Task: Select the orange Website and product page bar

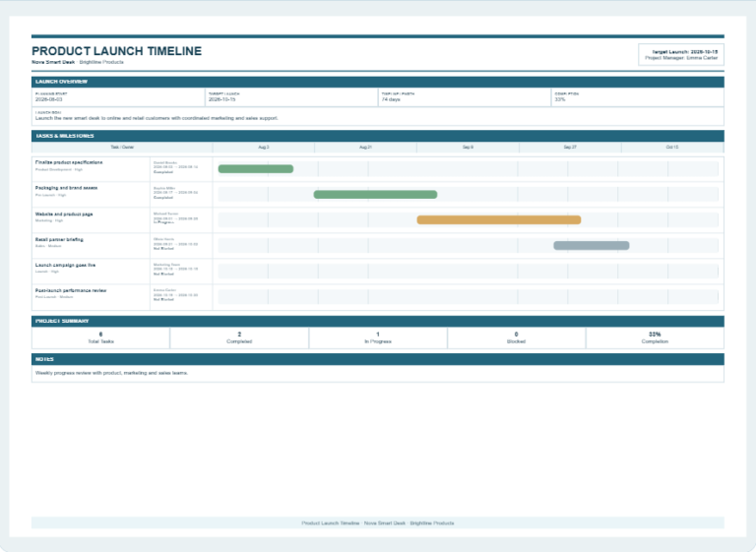Action: click(498, 219)
